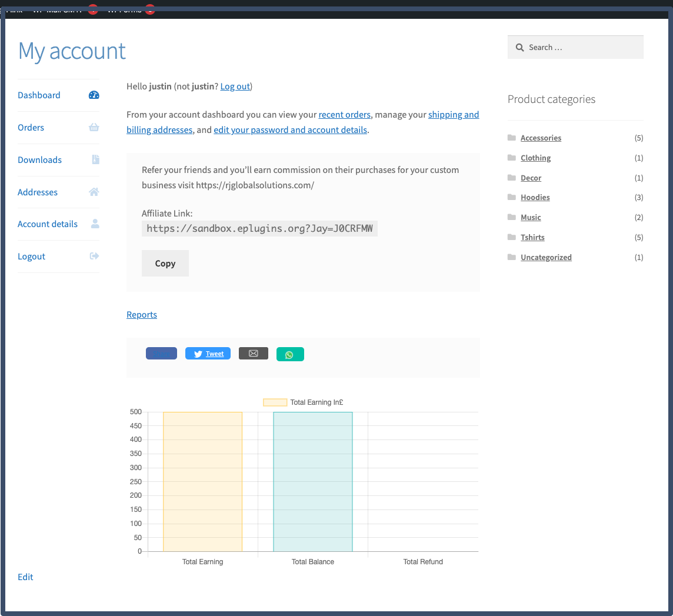Image resolution: width=673 pixels, height=616 pixels.
Task: Click the Logout arrow icon
Action: (94, 256)
